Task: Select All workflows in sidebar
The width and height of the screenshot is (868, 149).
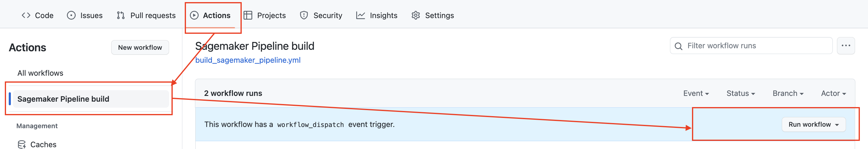Action: pos(40,73)
